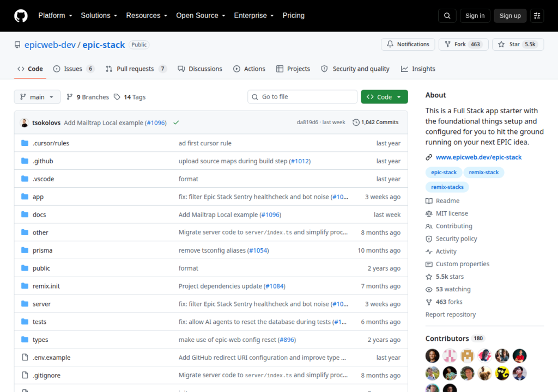Screen dimensions: 558x392
Task: Click the branch icon next to 9 Branches
Action: 70,97
